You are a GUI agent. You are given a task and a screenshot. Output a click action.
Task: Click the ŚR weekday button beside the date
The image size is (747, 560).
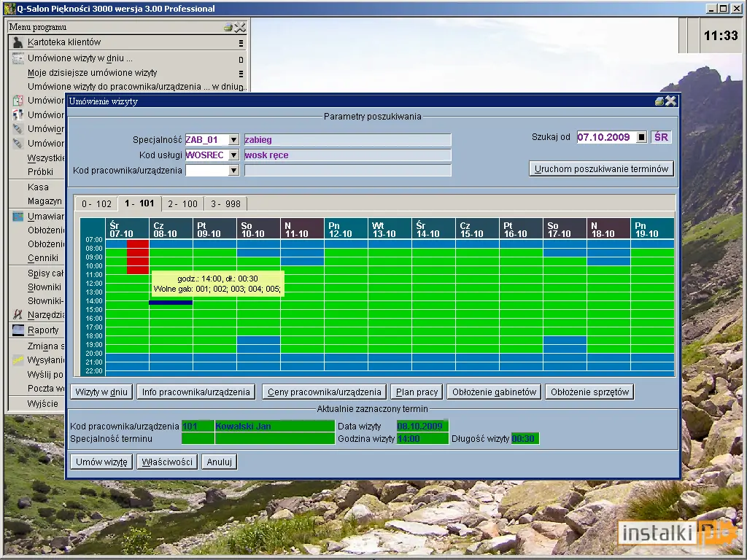(661, 137)
